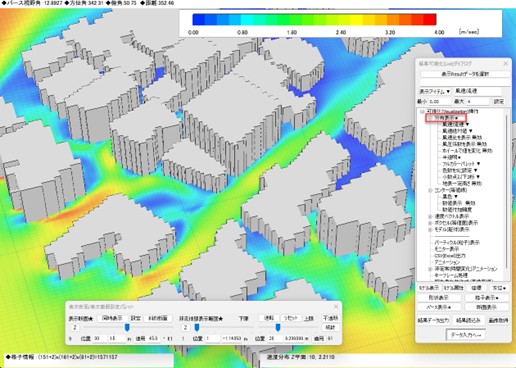
Task: Click 画像取得 to capture image
Action: tap(498, 320)
